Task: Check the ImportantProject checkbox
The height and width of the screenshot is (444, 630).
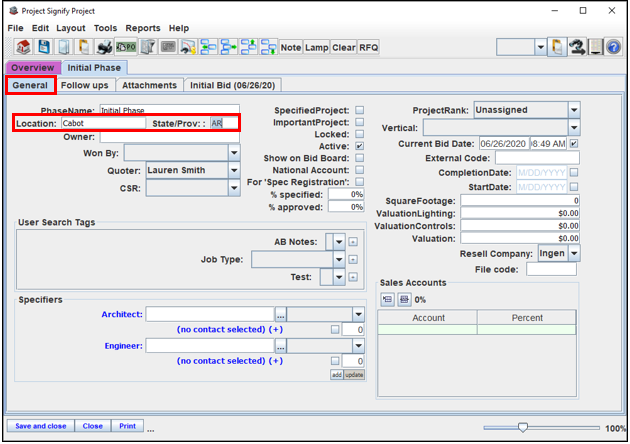Action: [360, 122]
